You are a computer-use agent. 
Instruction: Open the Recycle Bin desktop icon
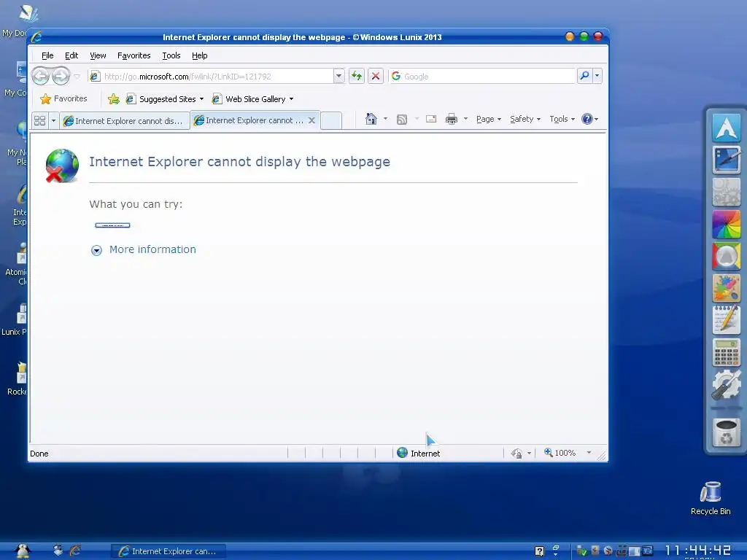711,498
